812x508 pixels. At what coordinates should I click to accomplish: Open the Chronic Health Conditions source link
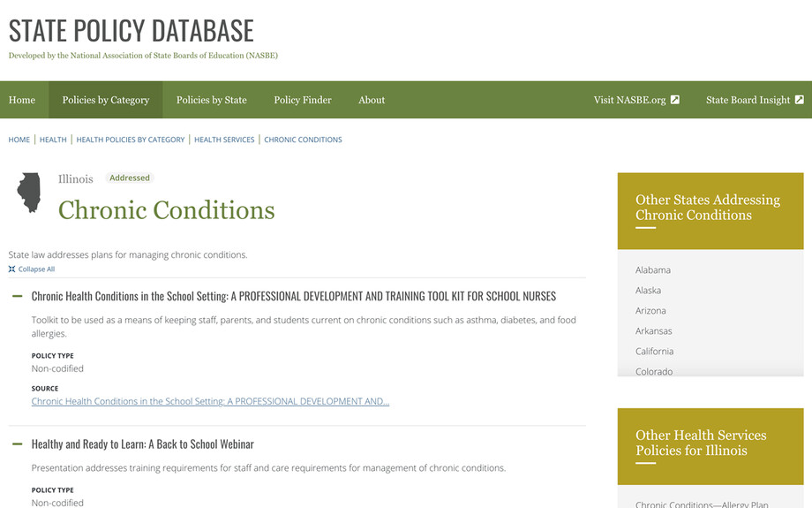coord(210,401)
